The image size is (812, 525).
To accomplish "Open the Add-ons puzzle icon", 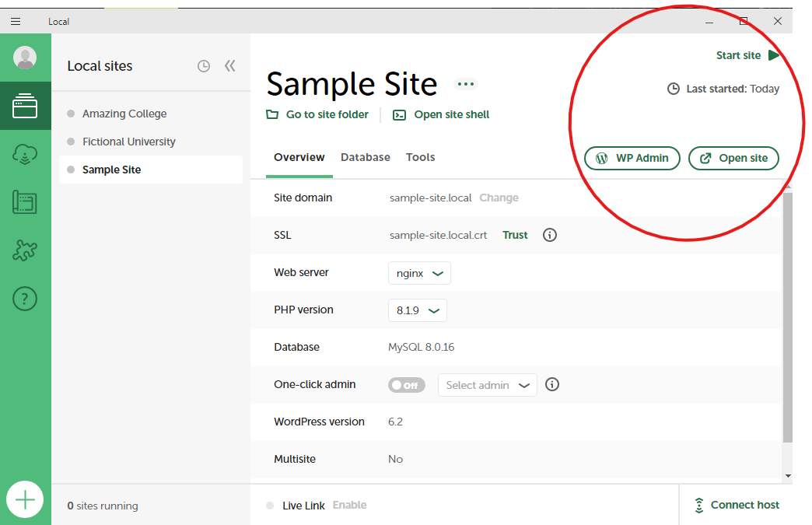I will coord(25,250).
